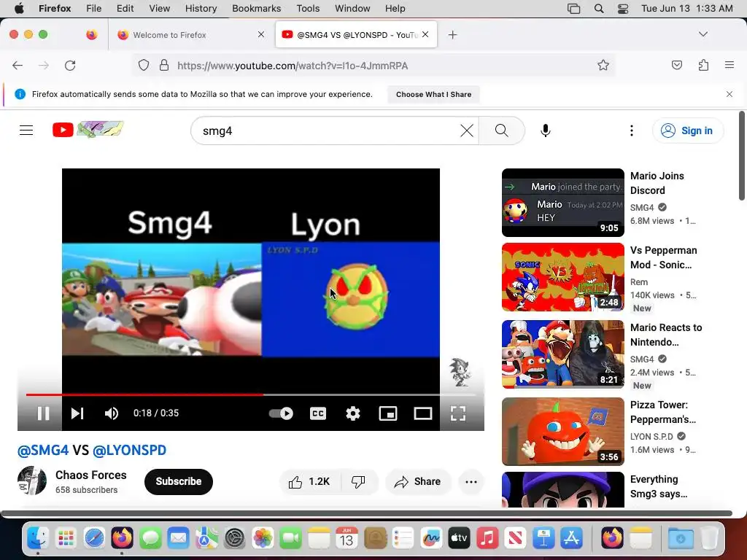747x560 pixels.
Task: Go back in Firefox
Action: pos(18,66)
